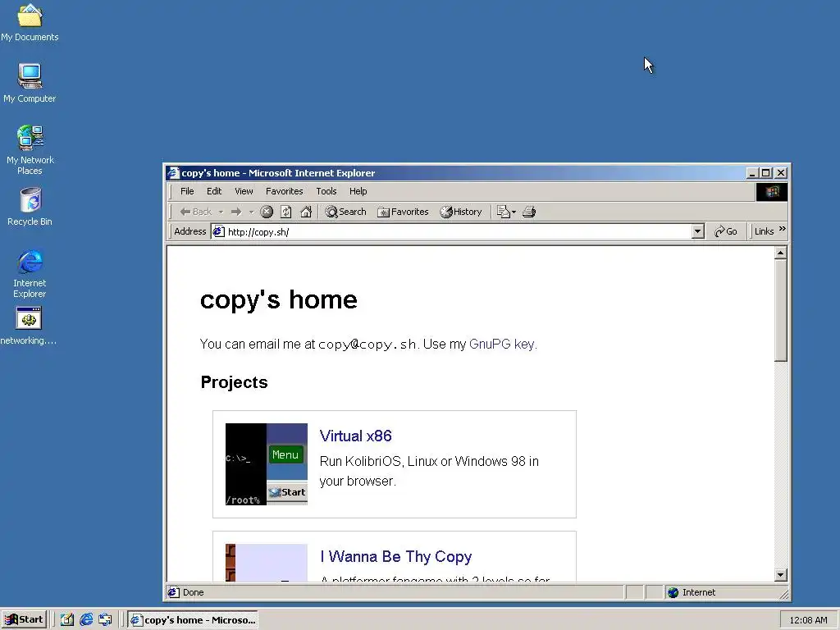Launch Outlook Express from quick launch
The width and height of the screenshot is (840, 630).
[105, 620]
